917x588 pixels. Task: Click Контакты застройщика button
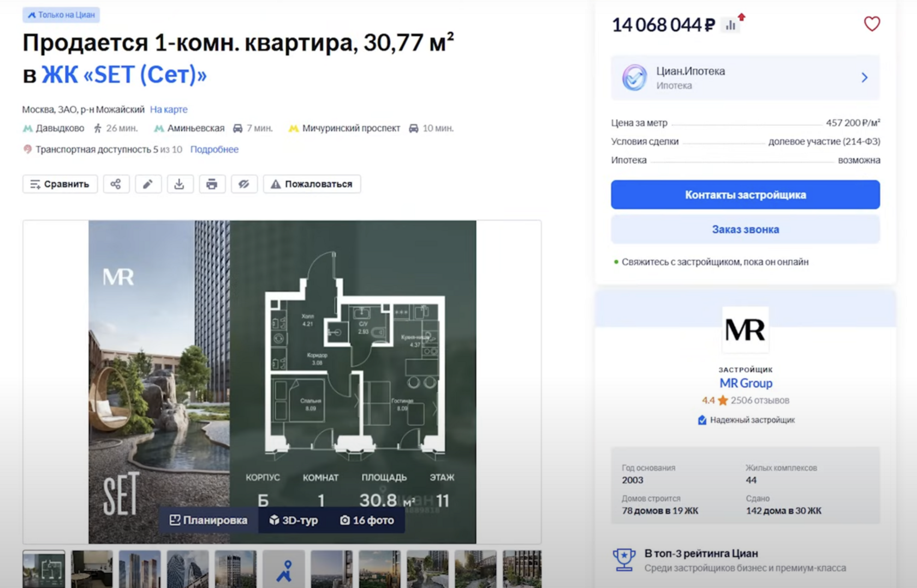745,195
